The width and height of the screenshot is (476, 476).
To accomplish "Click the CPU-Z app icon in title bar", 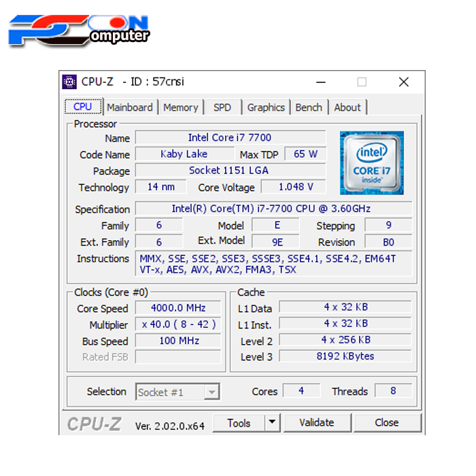I will point(69,82).
